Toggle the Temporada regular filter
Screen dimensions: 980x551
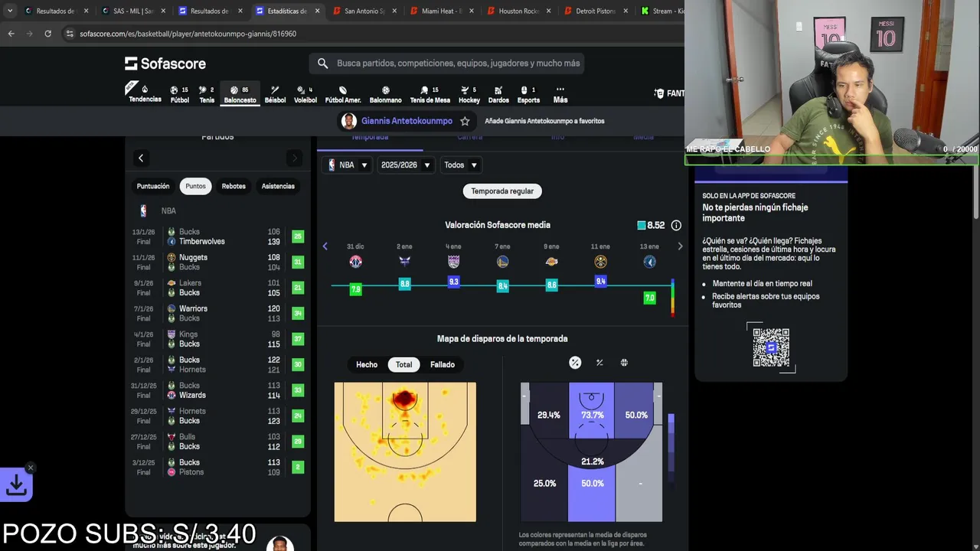pos(502,191)
